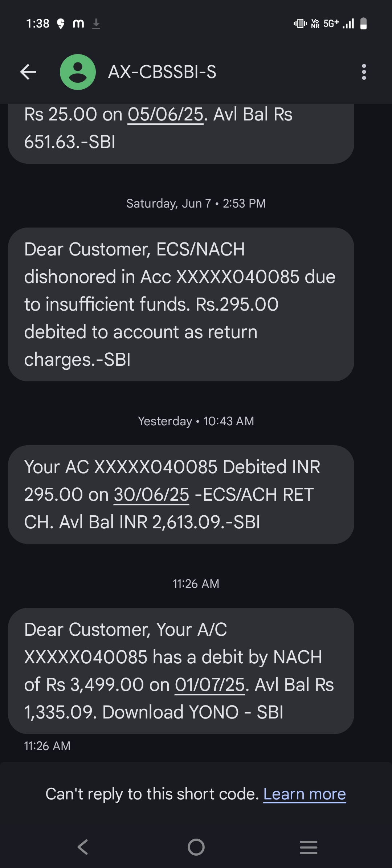Open the Learn more link
This screenshot has height=868, width=392.
point(305,794)
